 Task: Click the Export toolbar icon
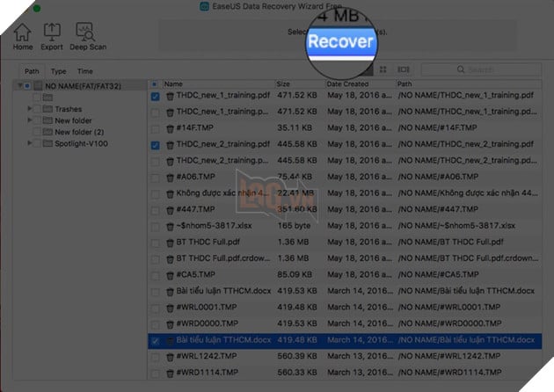click(x=52, y=37)
